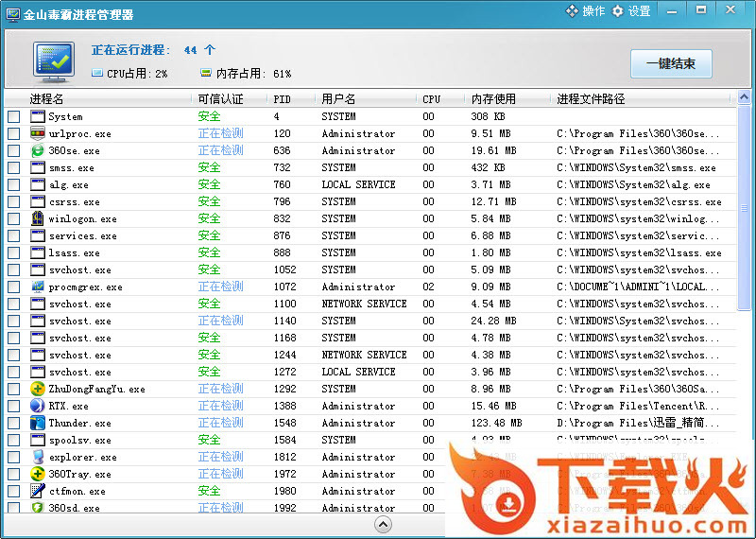Check the winlogon.exe checkbox
The height and width of the screenshot is (539, 756).
pos(13,218)
